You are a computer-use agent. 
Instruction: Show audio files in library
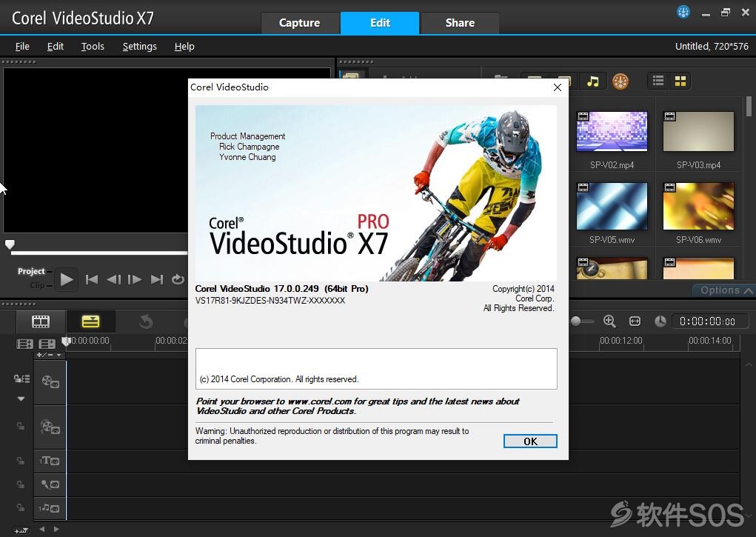click(593, 81)
